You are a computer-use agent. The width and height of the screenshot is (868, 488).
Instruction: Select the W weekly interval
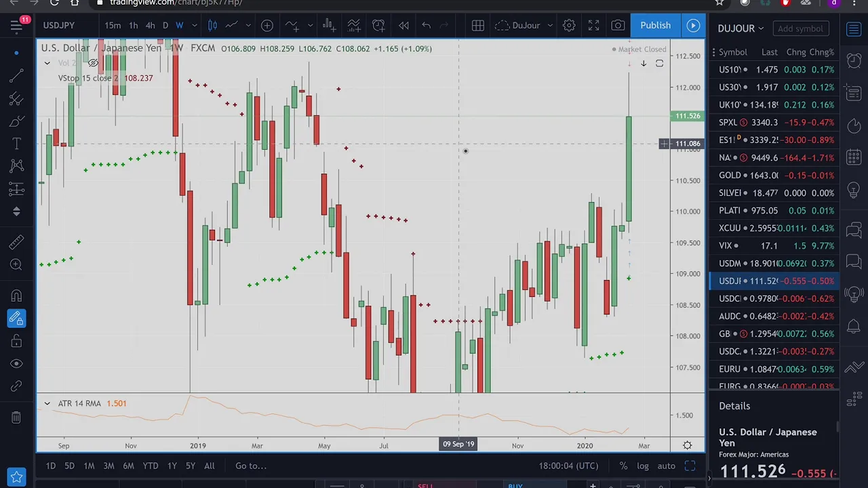[x=180, y=26]
